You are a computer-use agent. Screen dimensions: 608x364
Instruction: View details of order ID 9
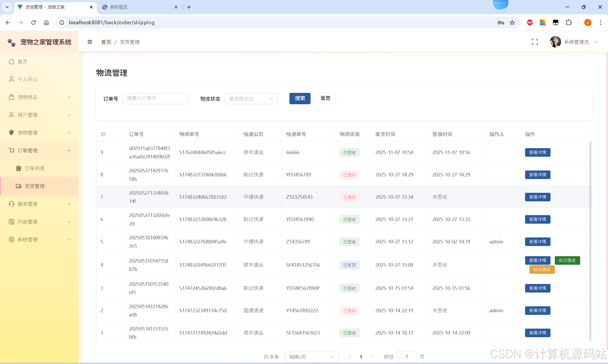[538, 152]
